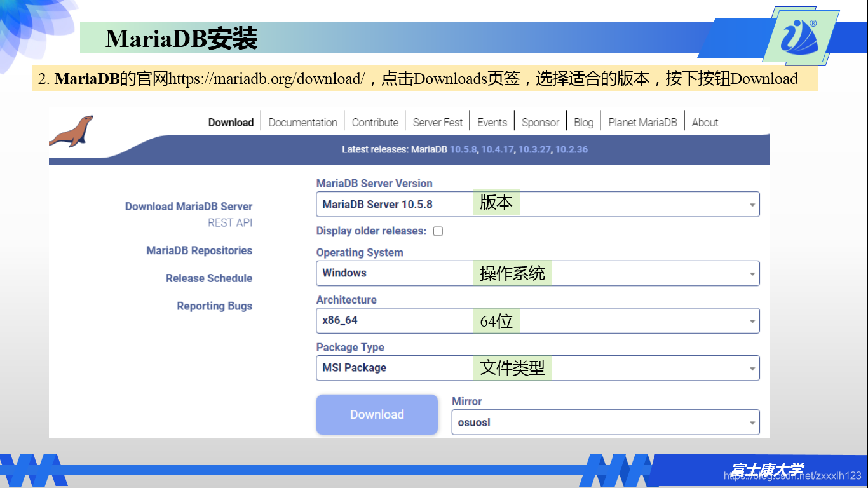This screenshot has height=488, width=868.
Task: Click the REST API link
Action: [x=229, y=222]
